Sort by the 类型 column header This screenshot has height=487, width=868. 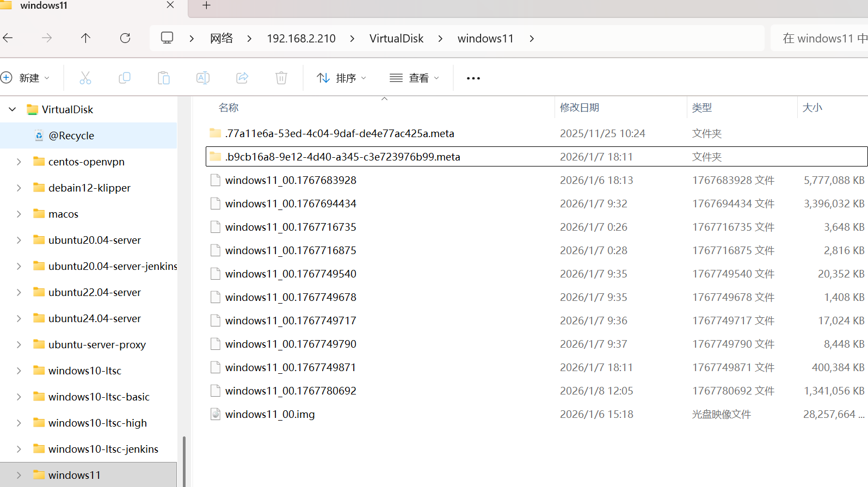pyautogui.click(x=702, y=108)
